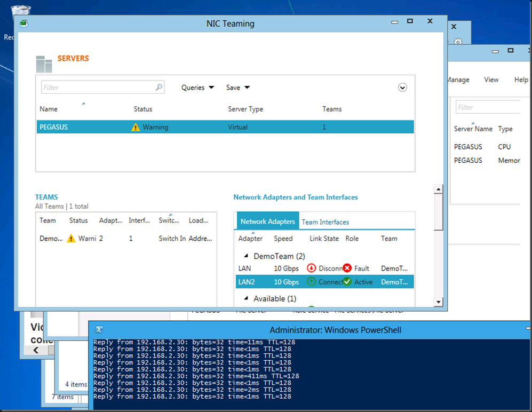Viewport: 532px width, 412px height.
Task: Click the vertical scrollbar thumb in NIC Teaming
Action: 439,212
